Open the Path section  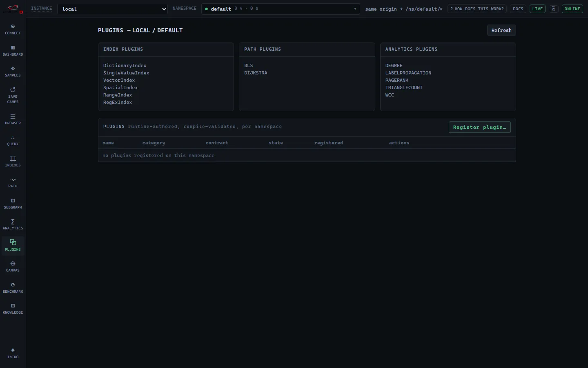click(13, 183)
